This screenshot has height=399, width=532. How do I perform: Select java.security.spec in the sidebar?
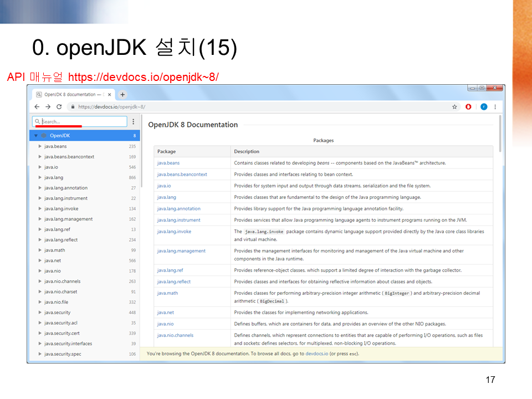tap(85, 354)
